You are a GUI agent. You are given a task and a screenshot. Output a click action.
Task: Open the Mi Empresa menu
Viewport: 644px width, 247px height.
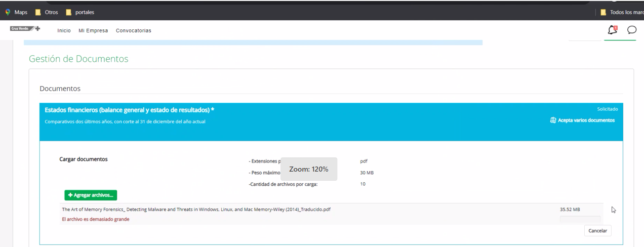click(x=93, y=31)
